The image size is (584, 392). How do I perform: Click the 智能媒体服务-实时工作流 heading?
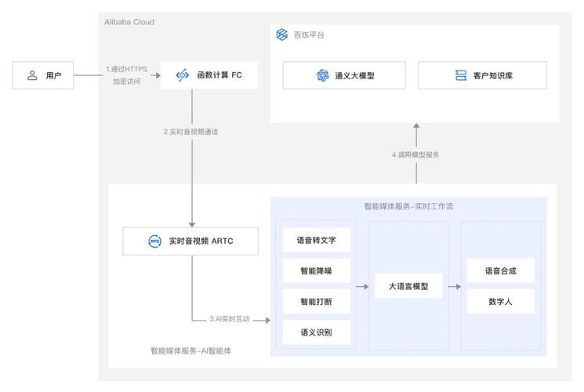click(x=408, y=206)
